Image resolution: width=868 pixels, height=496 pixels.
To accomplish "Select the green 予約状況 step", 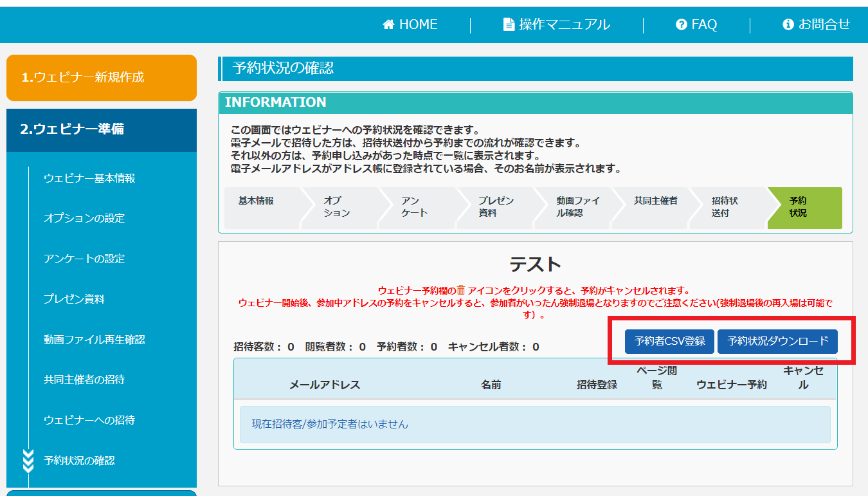I will tap(804, 208).
